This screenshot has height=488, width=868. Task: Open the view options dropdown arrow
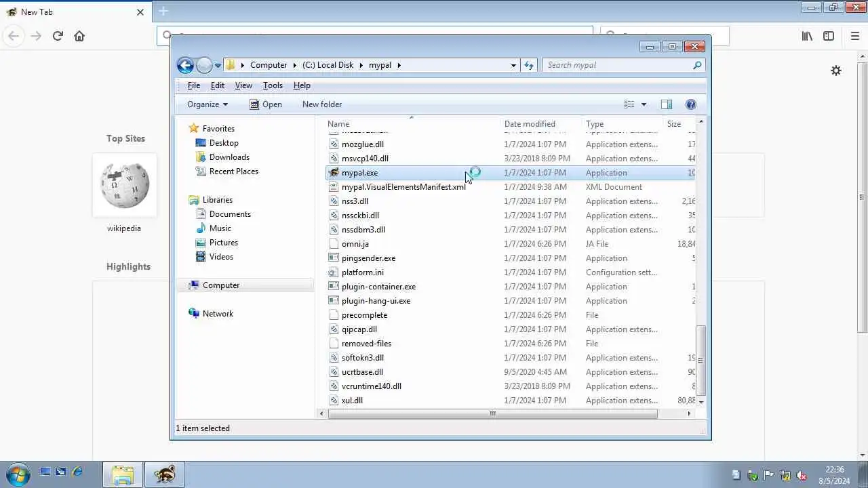[644, 104]
